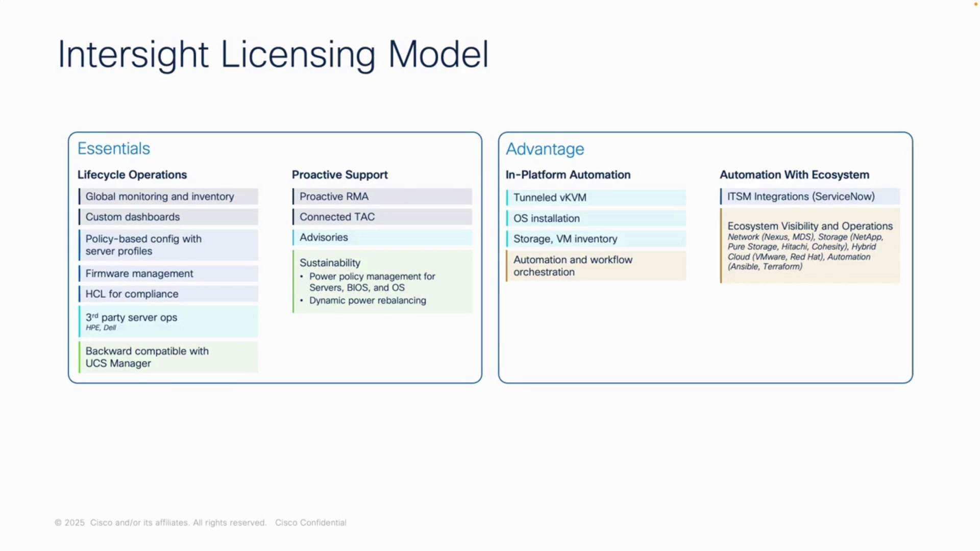The height and width of the screenshot is (551, 980).
Task: Select the 'Proactive RMA' item
Action: coord(382,196)
